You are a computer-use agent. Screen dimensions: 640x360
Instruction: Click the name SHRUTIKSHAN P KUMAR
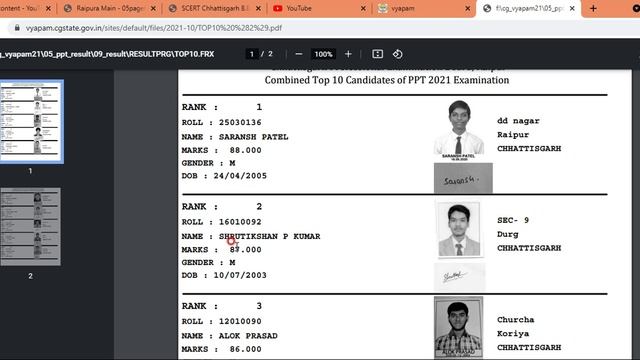point(269,236)
